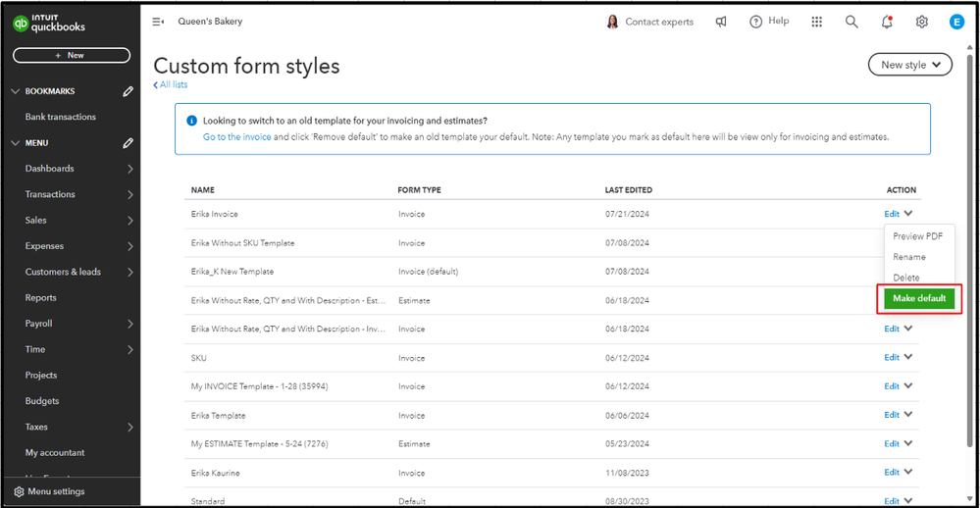Screen dimensions: 980x508
Task: Expand the Sales menu chevron
Action: click(x=130, y=221)
